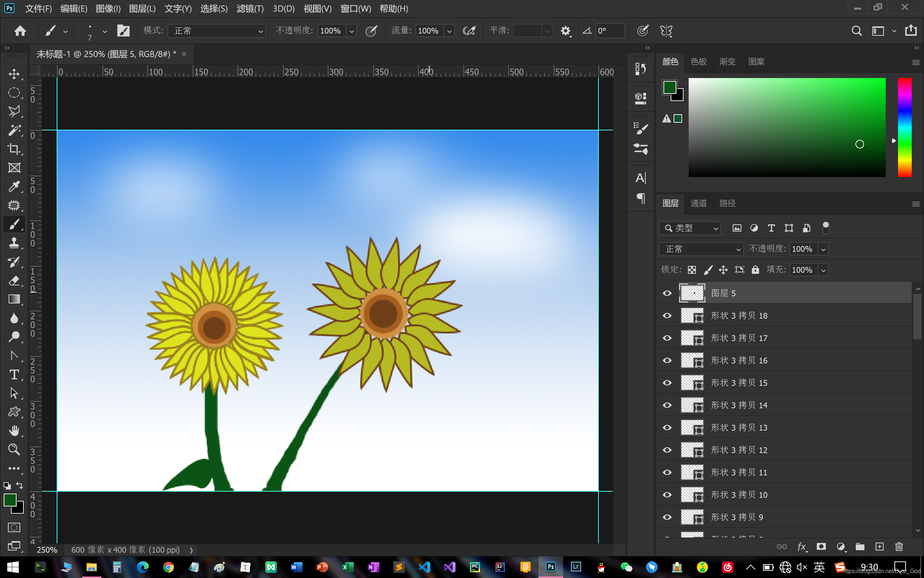Image resolution: width=924 pixels, height=578 pixels.
Task: Click the brush angle 0° input field
Action: [610, 31]
